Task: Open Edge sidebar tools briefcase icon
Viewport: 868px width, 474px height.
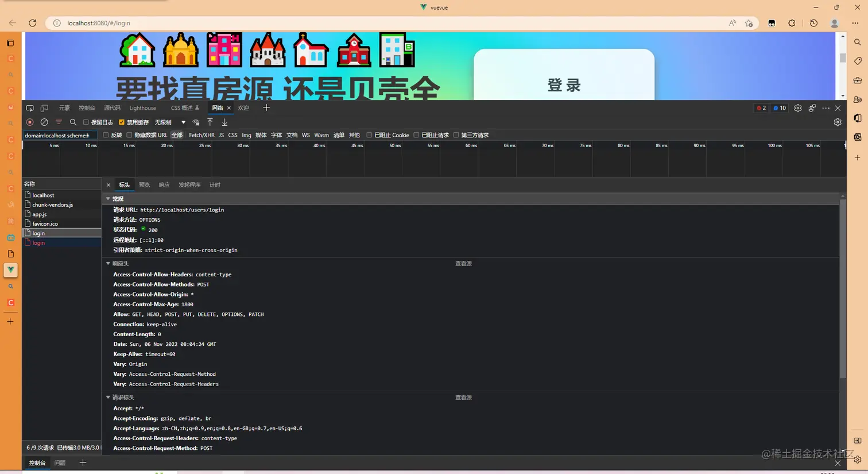Action: click(858, 80)
